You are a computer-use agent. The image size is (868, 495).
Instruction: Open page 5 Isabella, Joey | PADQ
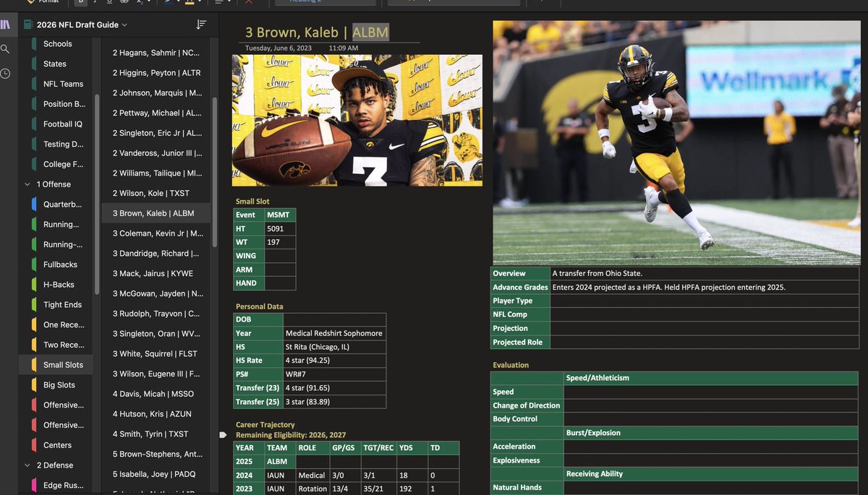[x=156, y=474]
